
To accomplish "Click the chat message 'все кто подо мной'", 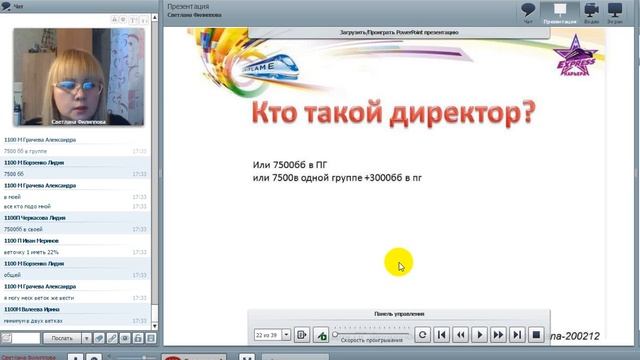I will click(27, 206).
